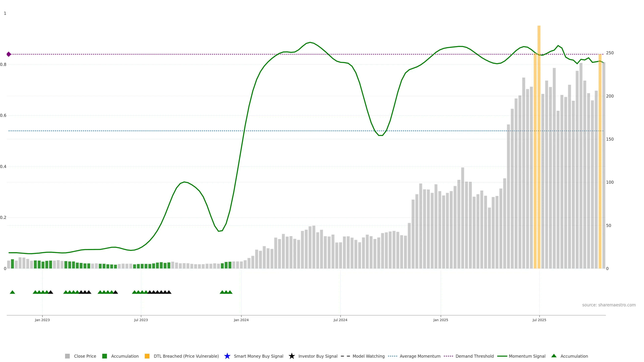Screen dimensions: 644x362
Task: Click the Jul 2023 axis label
Action: pyautogui.click(x=141, y=320)
